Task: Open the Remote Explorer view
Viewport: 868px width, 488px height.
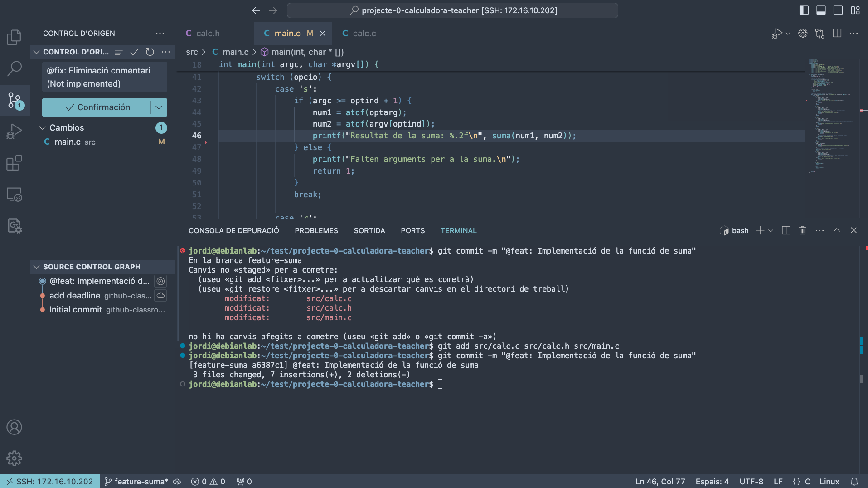Action: tap(14, 194)
